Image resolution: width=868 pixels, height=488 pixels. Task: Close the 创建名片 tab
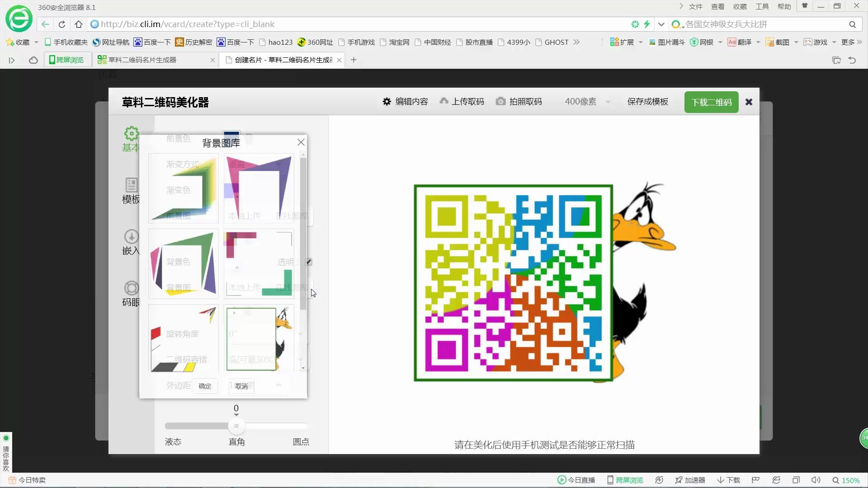(x=339, y=60)
